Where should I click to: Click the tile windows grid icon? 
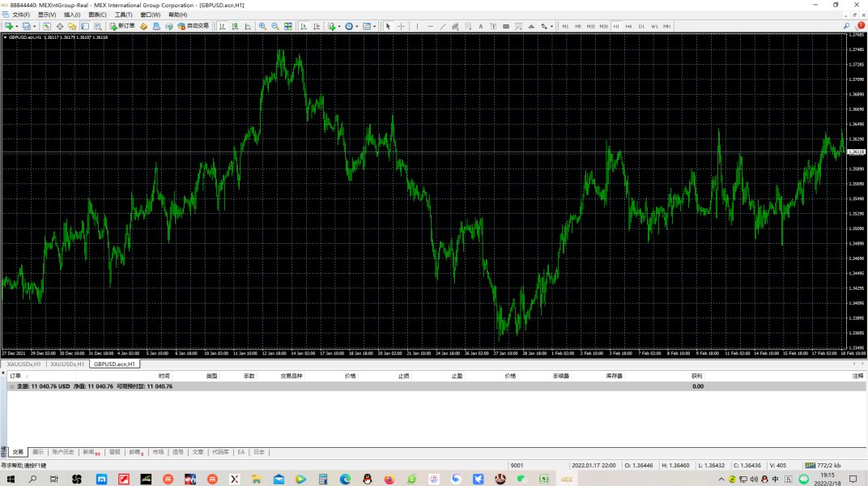pyautogui.click(x=288, y=26)
